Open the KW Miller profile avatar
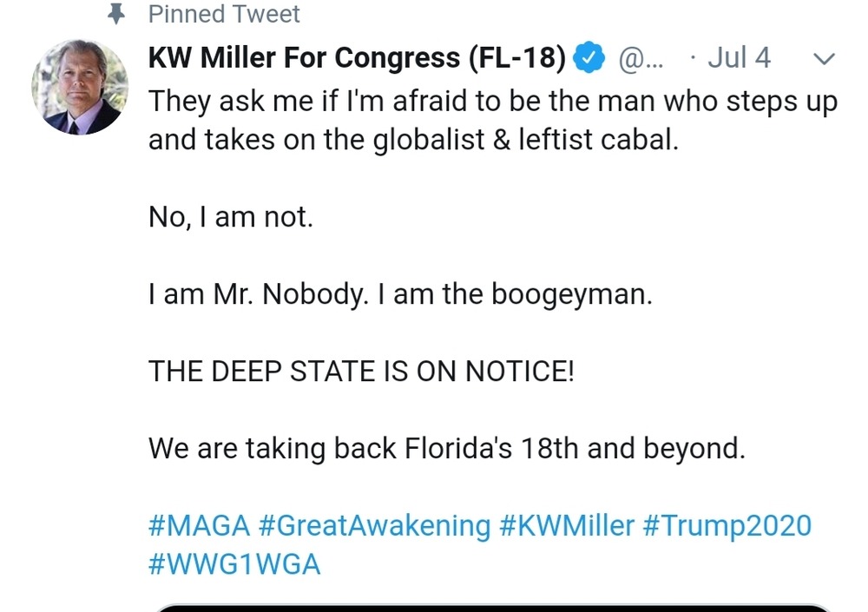This screenshot has height=612, width=868. pyautogui.click(x=80, y=87)
